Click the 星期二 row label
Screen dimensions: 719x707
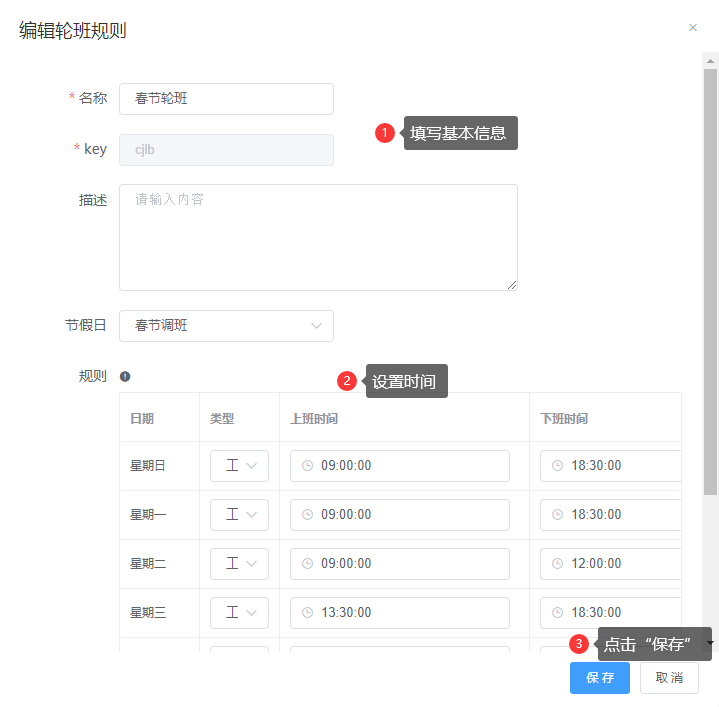coord(148,564)
